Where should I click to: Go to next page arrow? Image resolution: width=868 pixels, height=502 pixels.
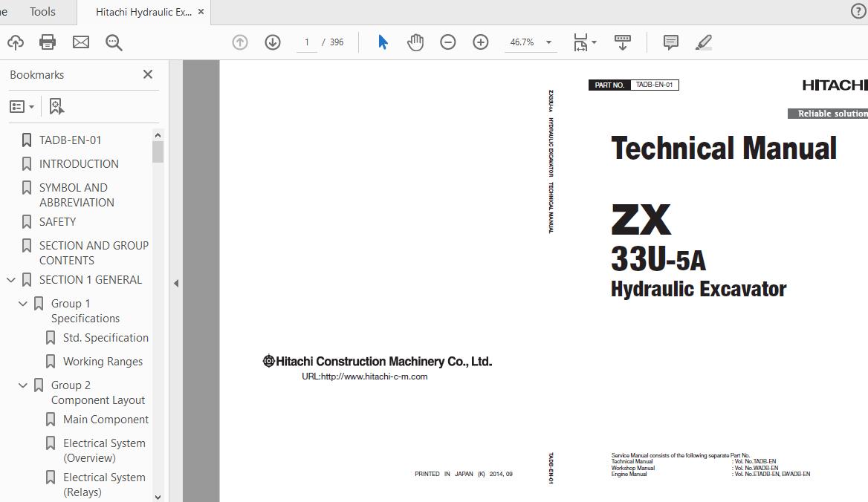click(272, 42)
